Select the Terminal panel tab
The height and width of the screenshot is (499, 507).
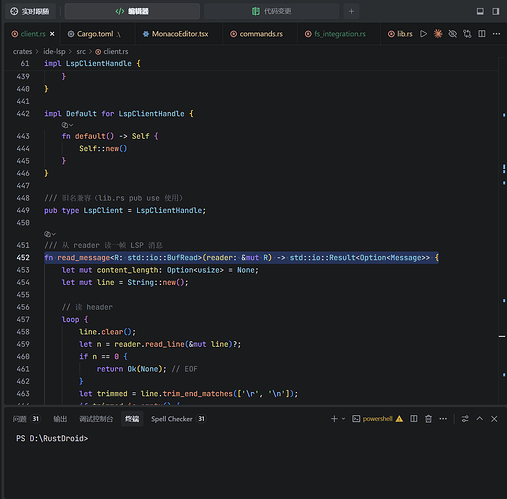[132, 419]
